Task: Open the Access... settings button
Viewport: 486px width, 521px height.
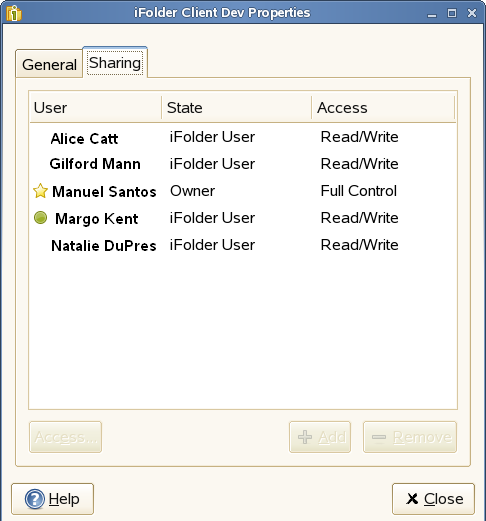Action: click(x=65, y=437)
